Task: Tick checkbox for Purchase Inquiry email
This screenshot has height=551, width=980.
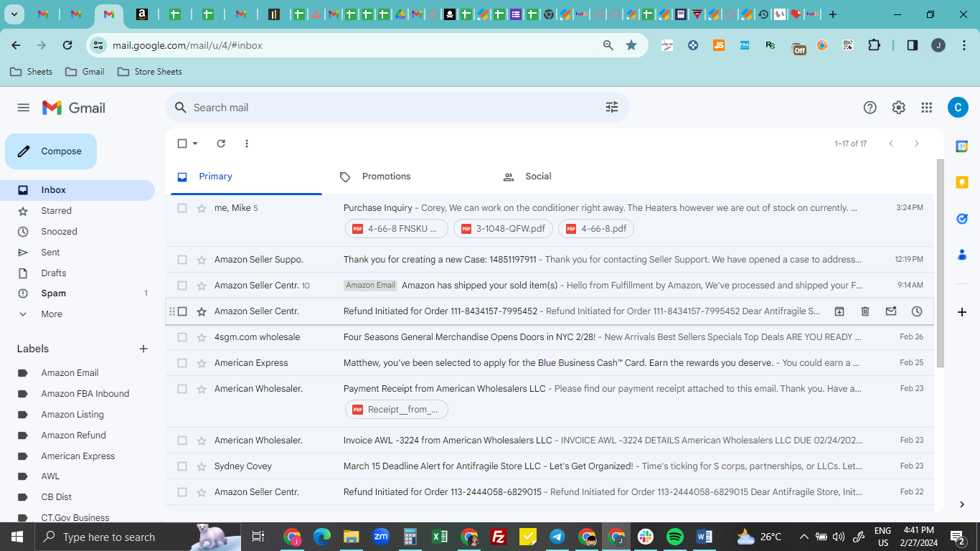Action: tap(182, 208)
